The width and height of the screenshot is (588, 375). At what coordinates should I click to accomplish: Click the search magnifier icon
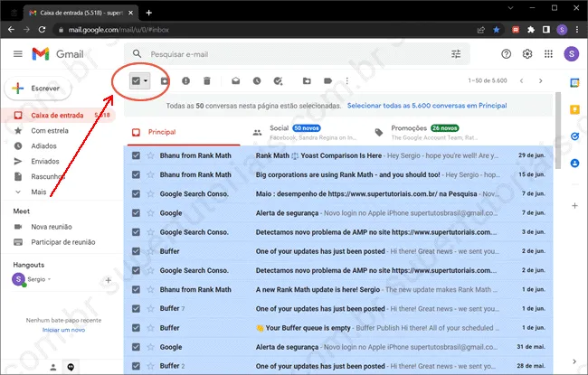[x=138, y=54]
